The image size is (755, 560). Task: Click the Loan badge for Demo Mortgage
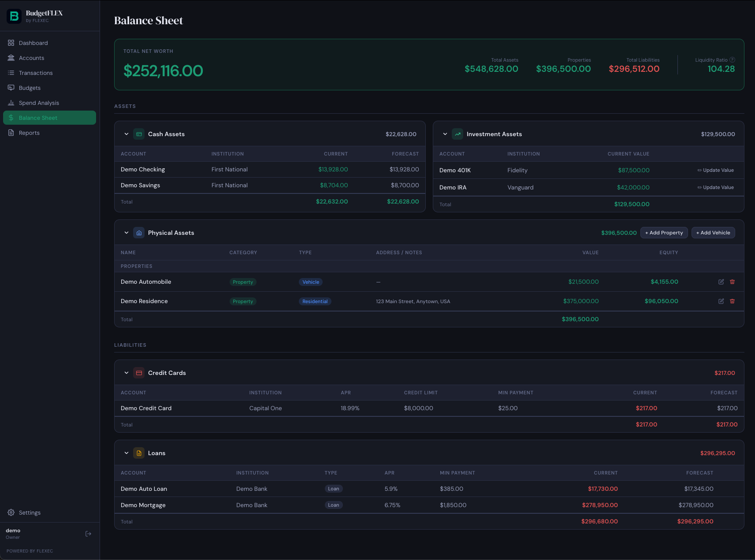tap(334, 505)
